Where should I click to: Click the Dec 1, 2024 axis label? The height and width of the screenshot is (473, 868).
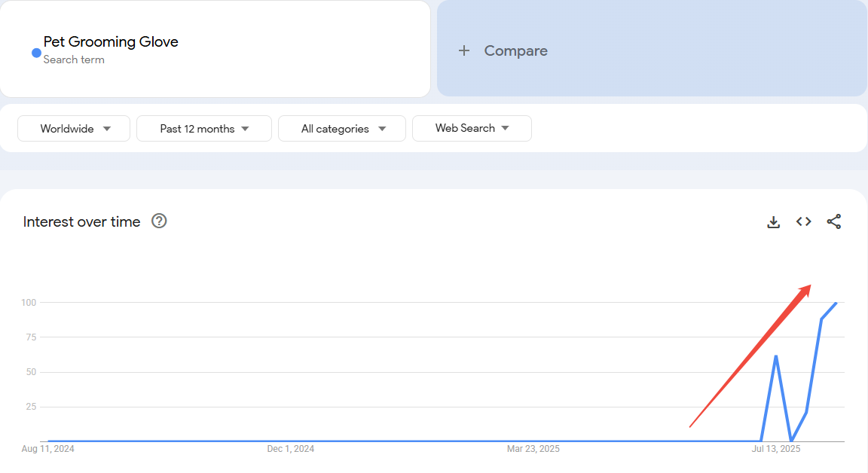[x=291, y=448]
